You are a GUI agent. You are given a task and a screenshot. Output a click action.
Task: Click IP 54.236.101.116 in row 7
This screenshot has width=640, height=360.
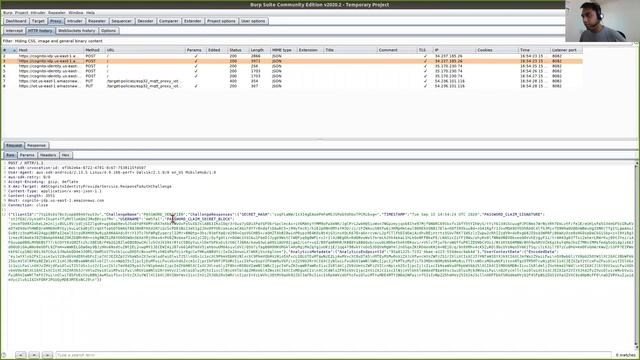(449, 81)
